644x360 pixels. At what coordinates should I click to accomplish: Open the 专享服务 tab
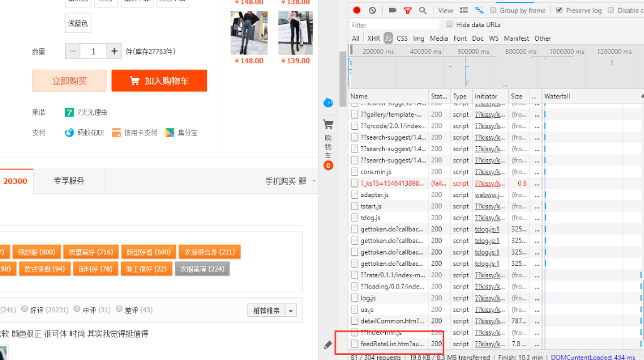pyautogui.click(x=69, y=181)
